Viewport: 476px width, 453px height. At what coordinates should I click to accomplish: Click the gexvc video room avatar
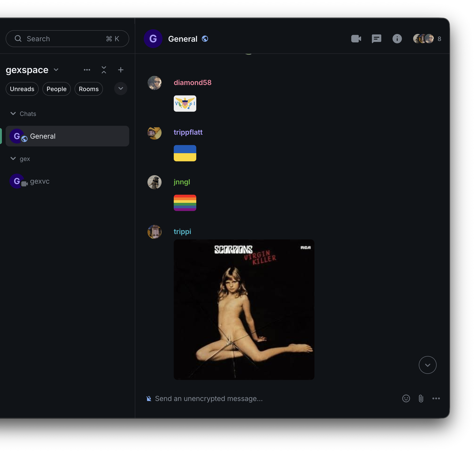(17, 181)
